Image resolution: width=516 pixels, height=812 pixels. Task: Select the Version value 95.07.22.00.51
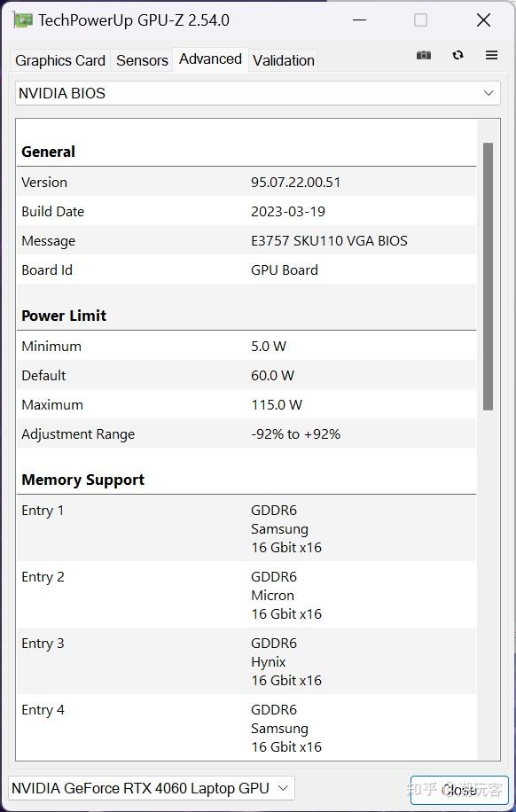[x=293, y=182]
